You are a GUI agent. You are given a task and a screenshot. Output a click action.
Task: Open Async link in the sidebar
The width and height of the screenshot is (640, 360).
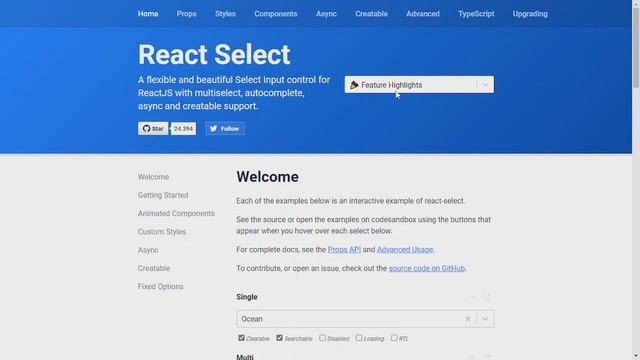coord(148,250)
